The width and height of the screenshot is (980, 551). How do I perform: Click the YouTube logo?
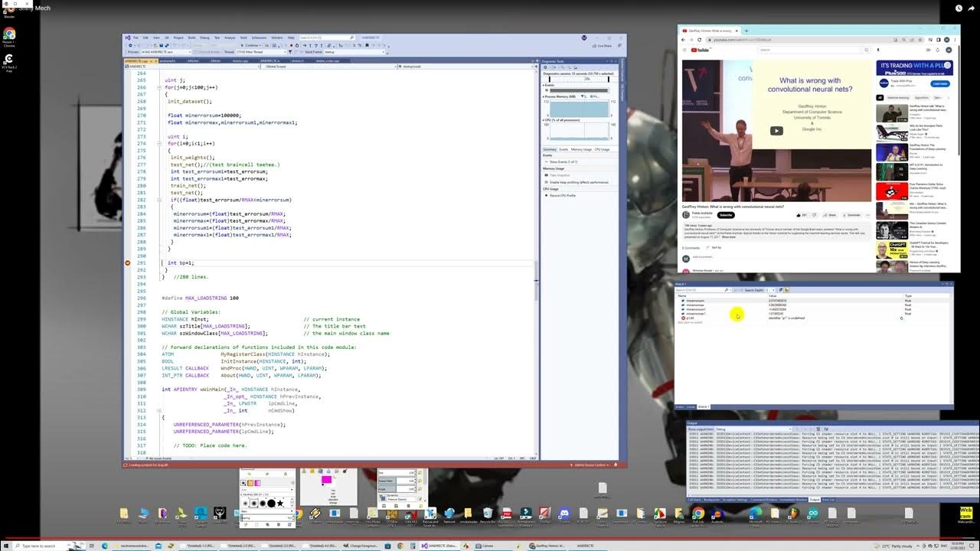tap(700, 50)
